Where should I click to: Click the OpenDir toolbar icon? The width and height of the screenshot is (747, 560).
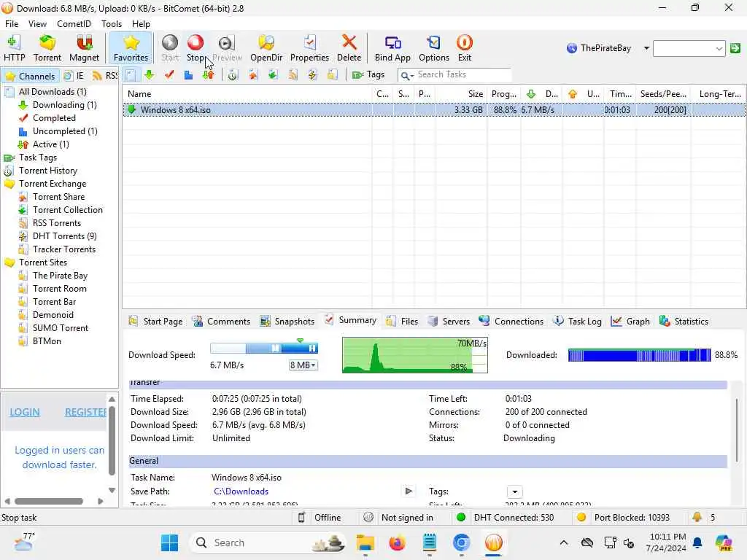coord(266,48)
